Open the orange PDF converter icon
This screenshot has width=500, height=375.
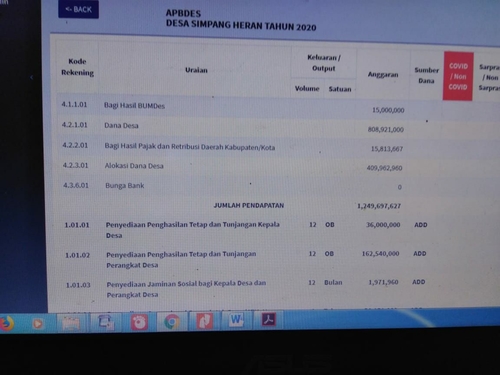(x=204, y=321)
